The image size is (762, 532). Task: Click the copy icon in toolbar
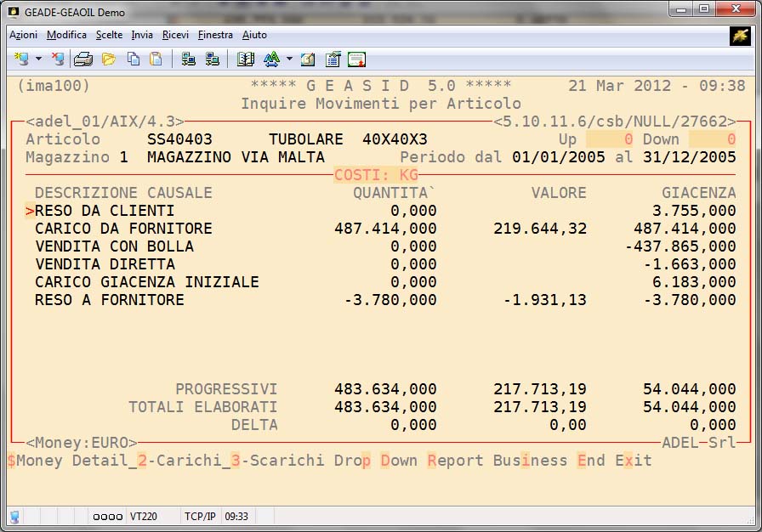(134, 59)
